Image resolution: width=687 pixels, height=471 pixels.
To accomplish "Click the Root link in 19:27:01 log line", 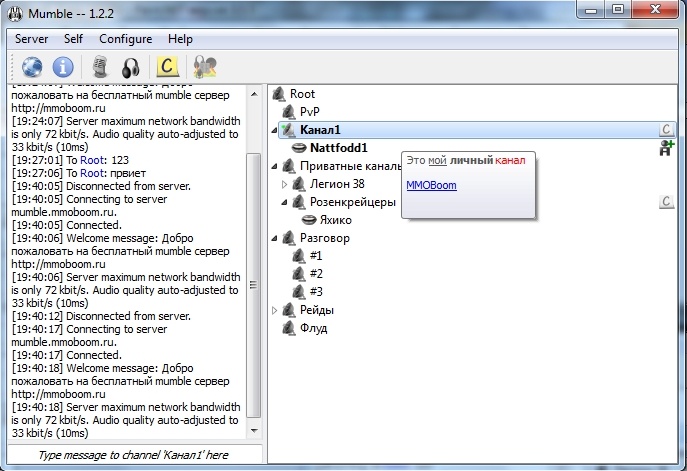I will coord(92,160).
